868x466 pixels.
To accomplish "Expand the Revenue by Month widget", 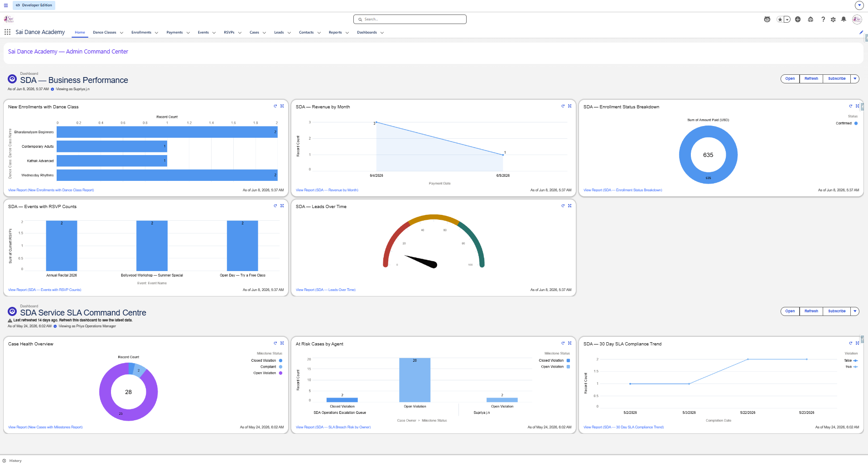I will tap(569, 106).
